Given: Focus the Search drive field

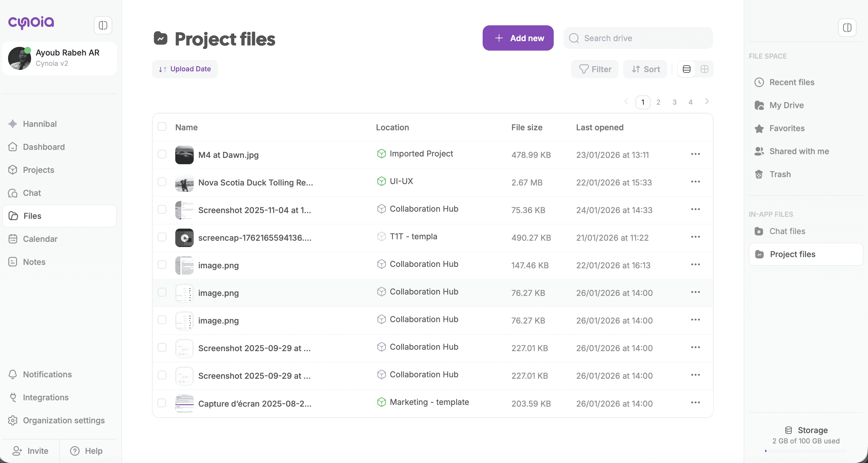Looking at the screenshot, I should (638, 38).
